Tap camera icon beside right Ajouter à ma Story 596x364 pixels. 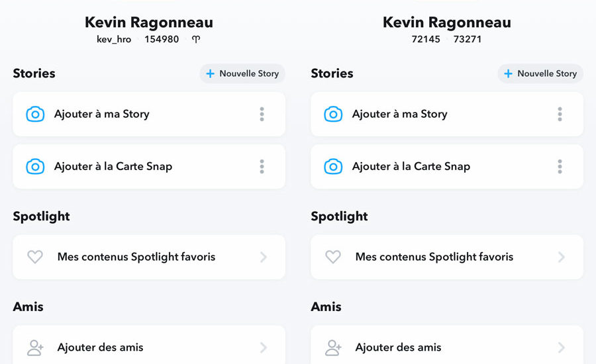[x=333, y=114]
